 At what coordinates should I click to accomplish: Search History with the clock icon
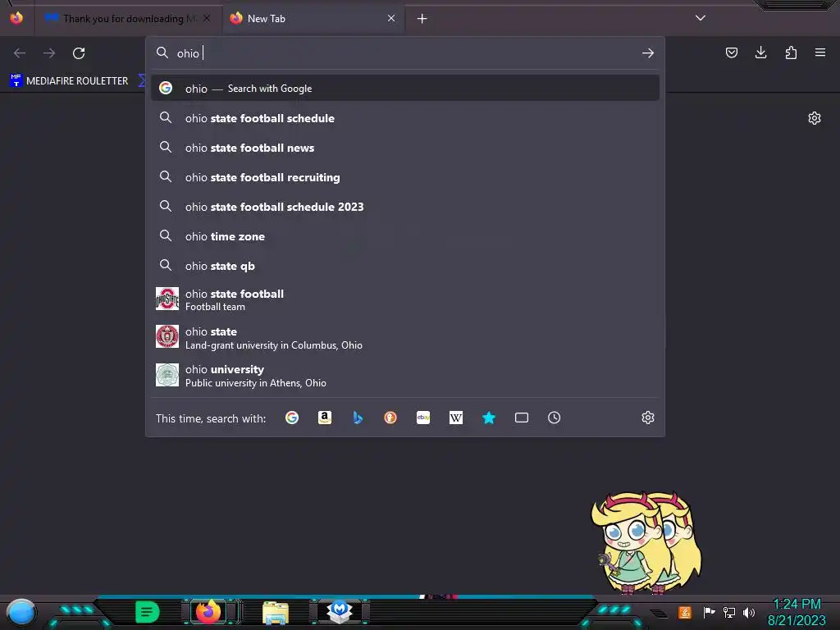click(x=554, y=418)
